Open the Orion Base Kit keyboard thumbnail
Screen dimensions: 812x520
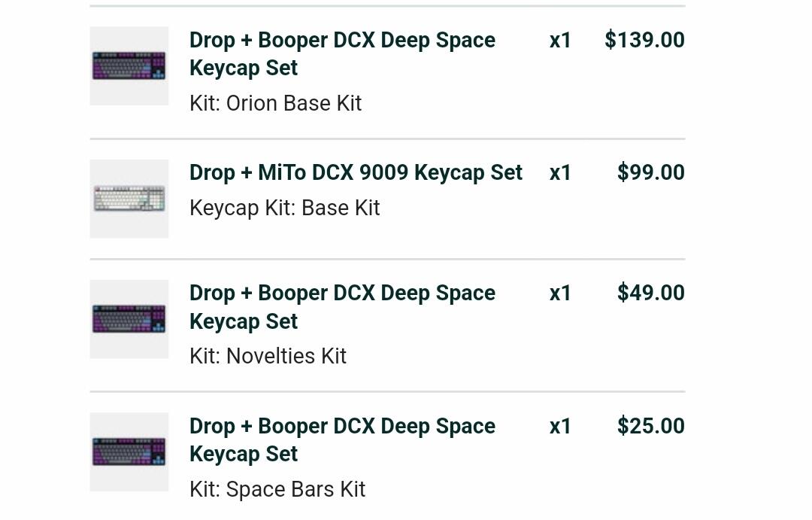129,65
